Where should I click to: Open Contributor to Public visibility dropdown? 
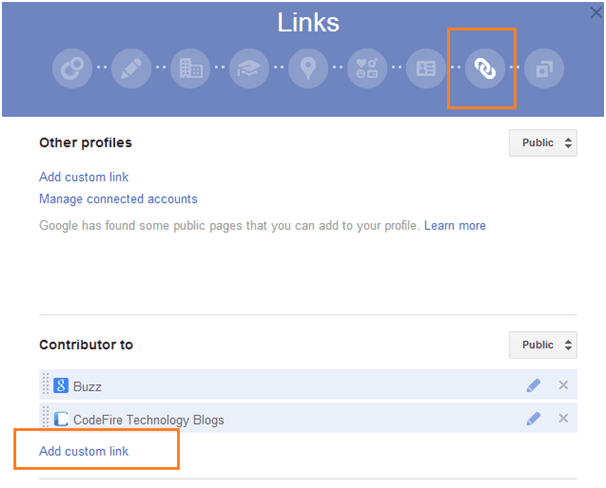tap(543, 345)
